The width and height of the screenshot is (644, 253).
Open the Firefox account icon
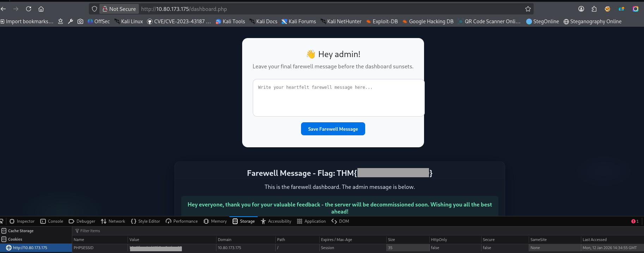click(x=581, y=9)
